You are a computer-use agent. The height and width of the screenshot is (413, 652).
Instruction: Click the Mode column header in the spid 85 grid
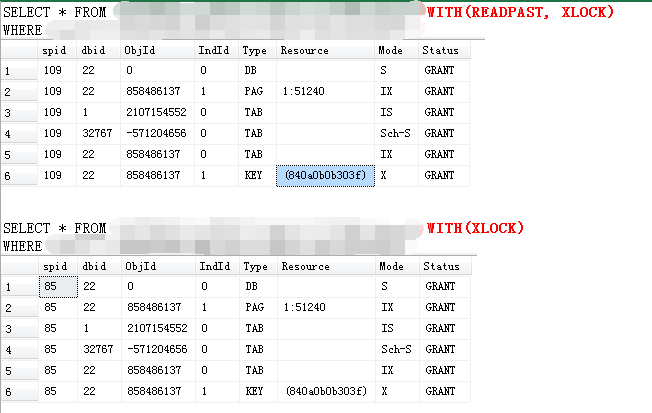coord(391,266)
